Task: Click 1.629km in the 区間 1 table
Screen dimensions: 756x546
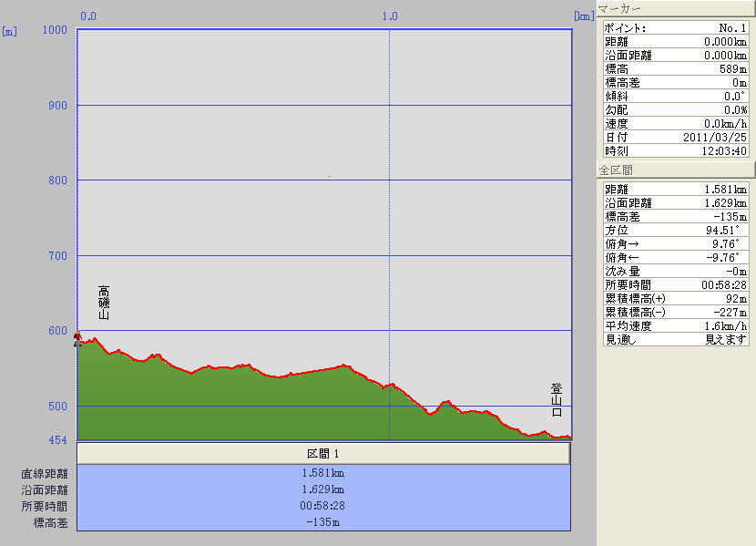Action: click(323, 489)
